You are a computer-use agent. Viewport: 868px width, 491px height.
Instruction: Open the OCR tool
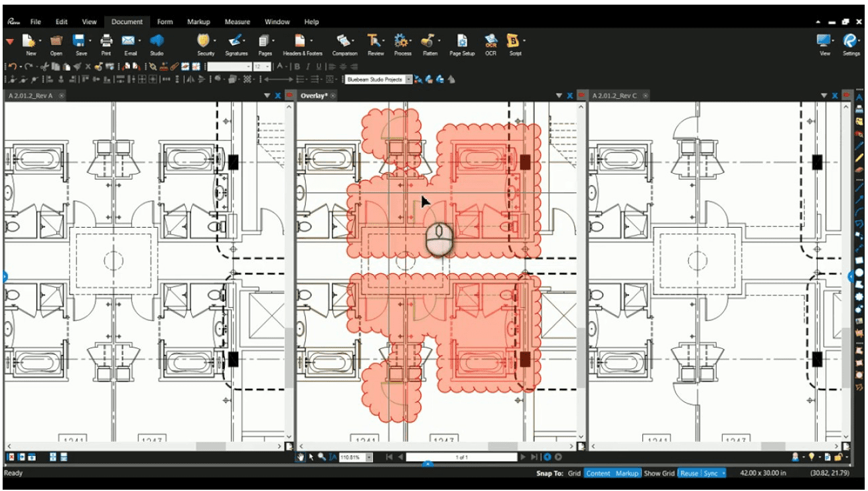click(490, 41)
